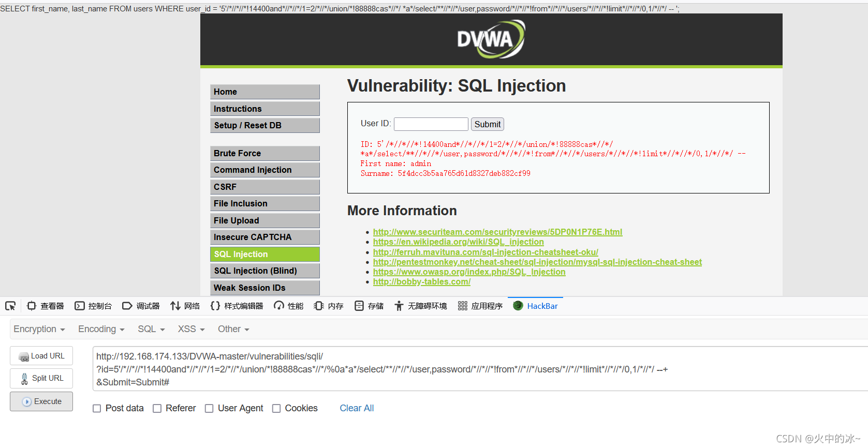Open the Performance (性能) devtools tab
The image size is (868, 448).
click(289, 306)
